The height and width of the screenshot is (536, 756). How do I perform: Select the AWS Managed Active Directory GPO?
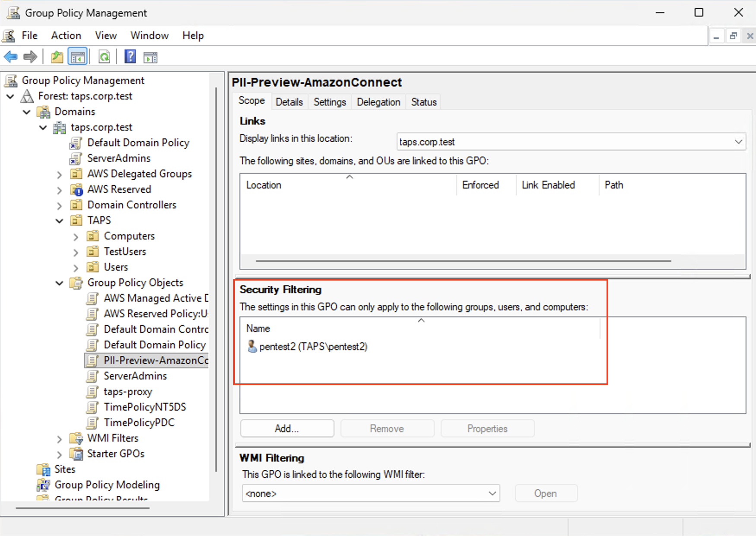tap(147, 298)
